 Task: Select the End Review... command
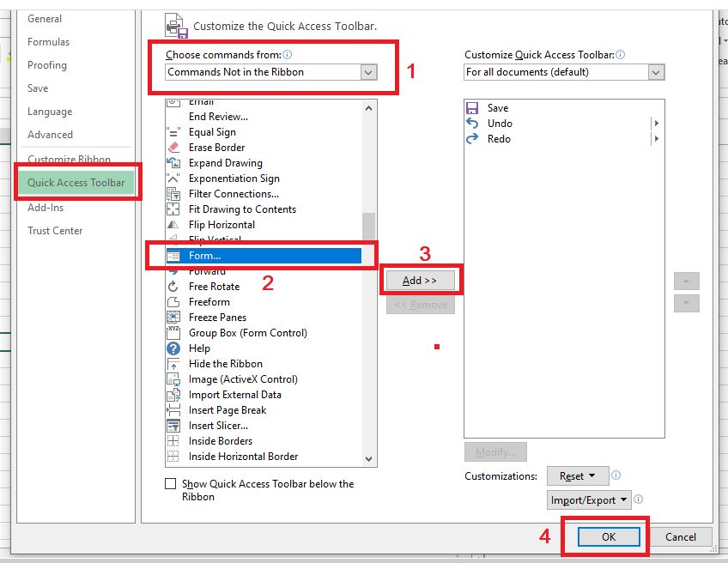point(218,117)
